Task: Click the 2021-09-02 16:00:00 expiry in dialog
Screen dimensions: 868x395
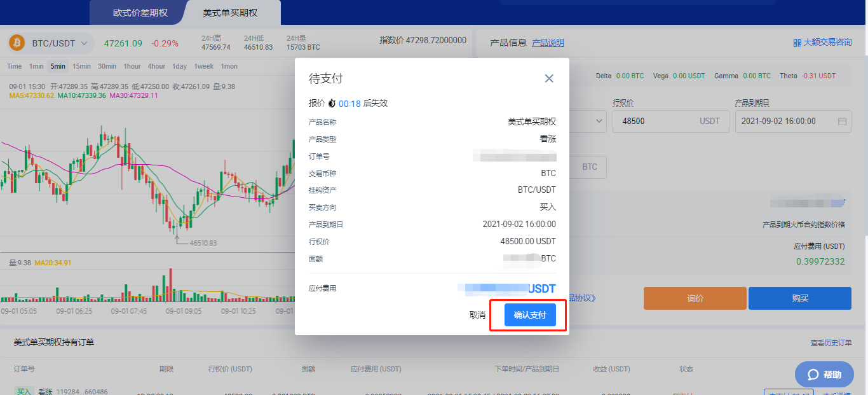Action: pyautogui.click(x=519, y=224)
